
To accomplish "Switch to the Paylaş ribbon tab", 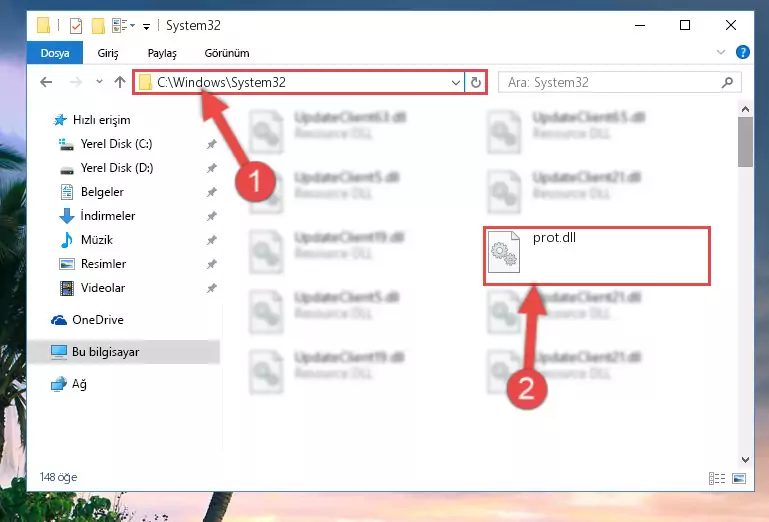I will click(162, 53).
